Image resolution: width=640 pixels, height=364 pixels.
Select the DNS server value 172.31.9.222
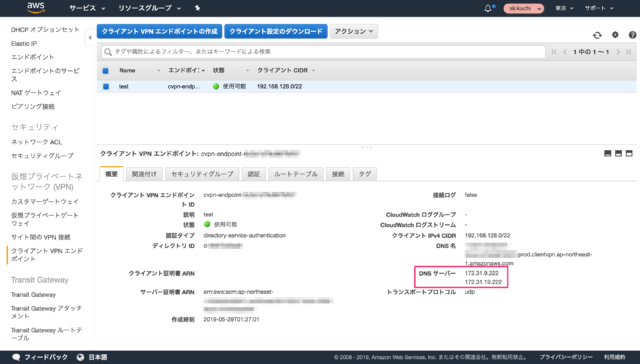pos(481,273)
